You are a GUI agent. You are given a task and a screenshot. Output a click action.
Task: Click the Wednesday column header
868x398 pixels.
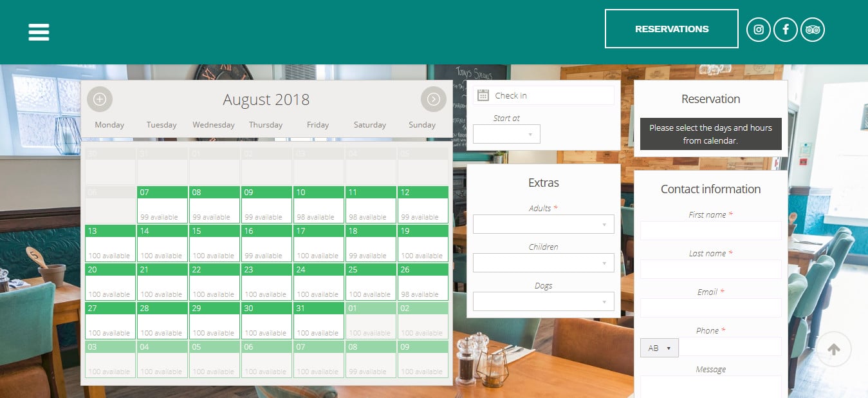point(214,125)
